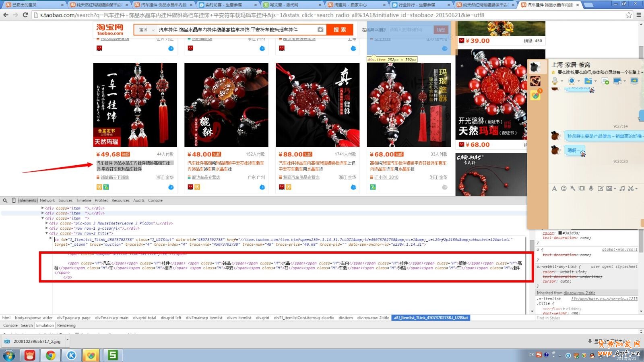The image size is (644, 362).
Task: Start voice call with microphone icon in chat header
Action: point(555,81)
